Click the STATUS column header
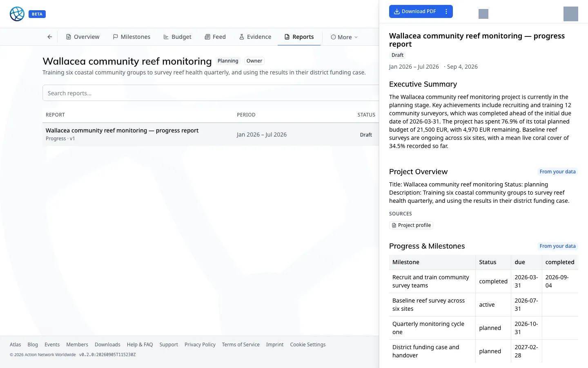This screenshot has width=588, height=368. [366, 115]
